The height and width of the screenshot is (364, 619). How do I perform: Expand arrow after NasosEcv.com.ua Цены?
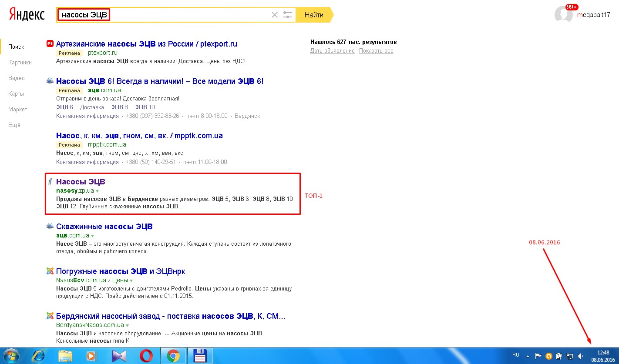(132, 281)
